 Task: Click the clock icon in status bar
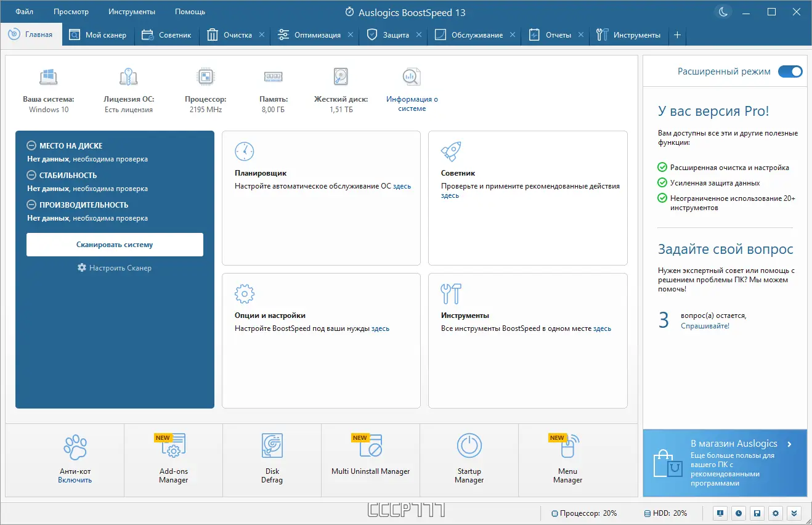(x=738, y=513)
